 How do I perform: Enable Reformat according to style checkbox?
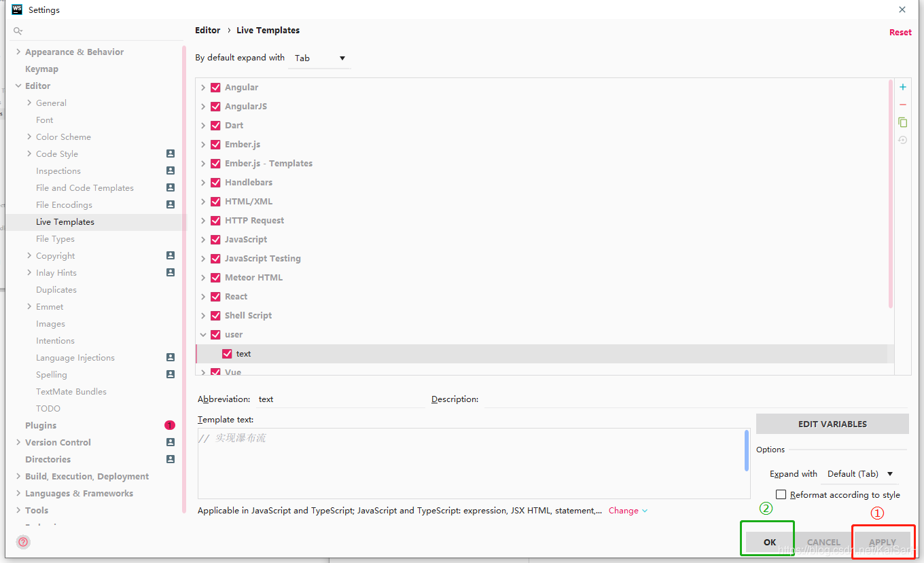point(781,494)
